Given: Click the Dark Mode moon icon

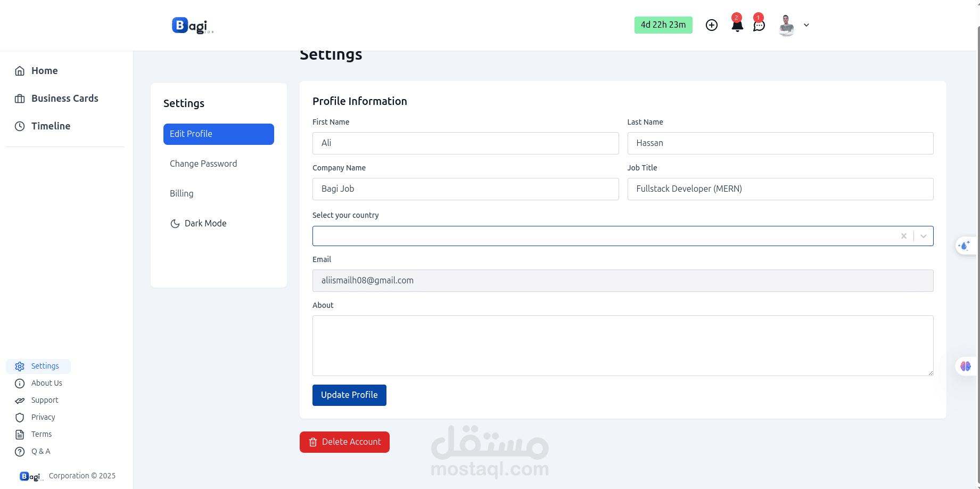Looking at the screenshot, I should 175,224.
